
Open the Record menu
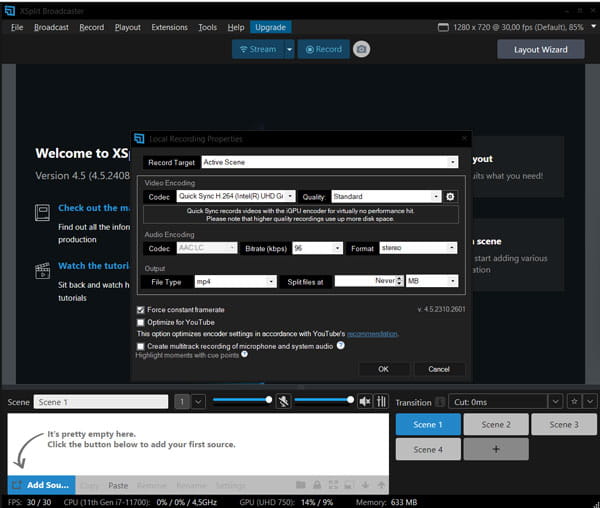coord(92,28)
